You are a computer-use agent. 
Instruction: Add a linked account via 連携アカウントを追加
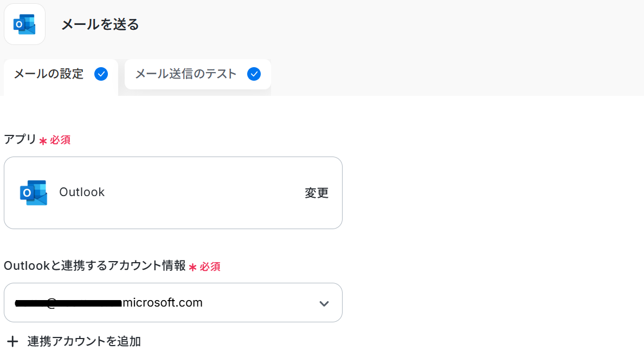point(84,341)
